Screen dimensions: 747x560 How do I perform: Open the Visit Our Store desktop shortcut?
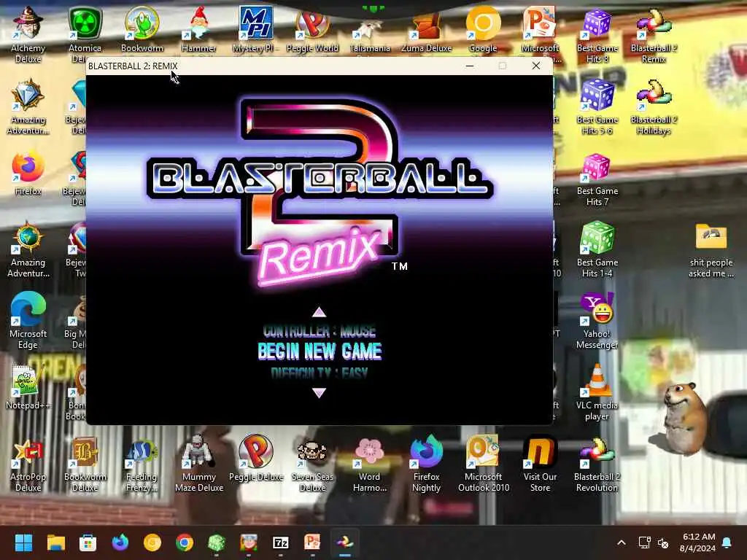coord(540,464)
